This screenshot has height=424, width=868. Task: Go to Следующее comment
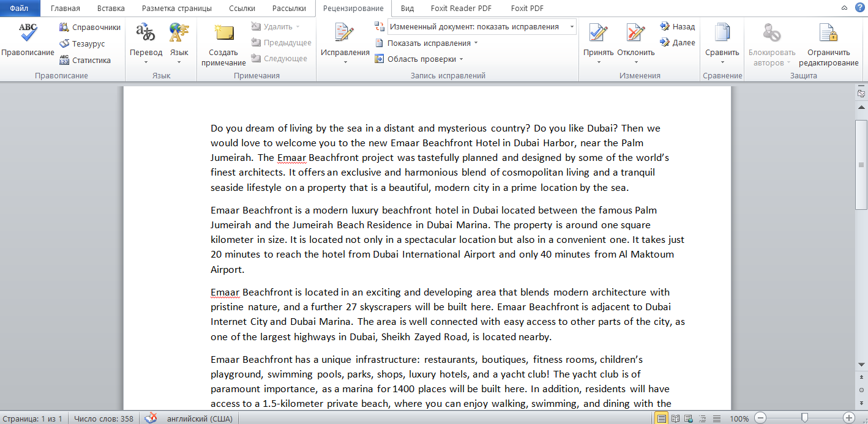tap(279, 59)
